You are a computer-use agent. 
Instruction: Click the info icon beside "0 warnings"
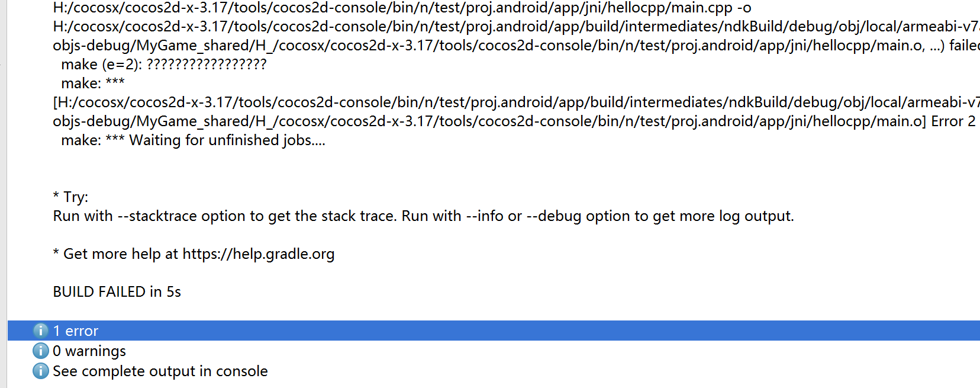[x=40, y=351]
